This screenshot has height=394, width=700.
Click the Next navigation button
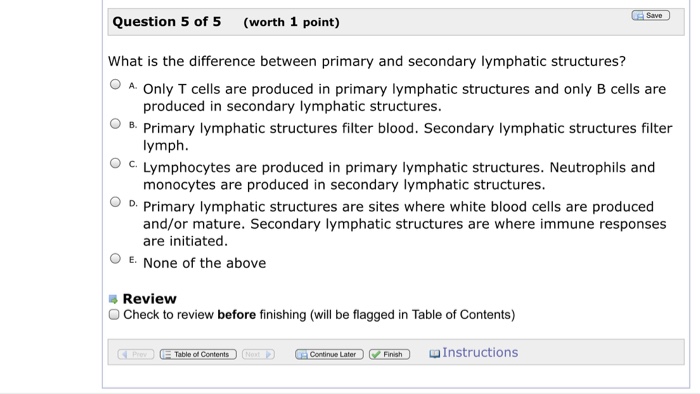(258, 354)
